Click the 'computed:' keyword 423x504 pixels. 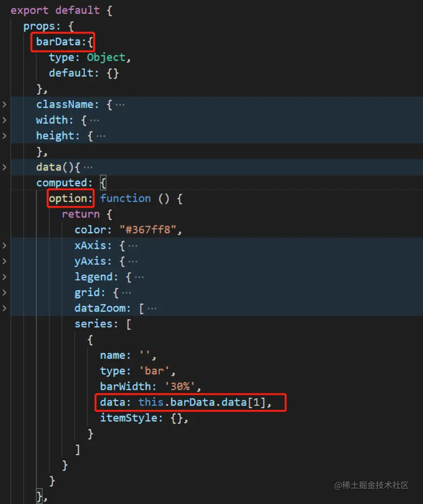[x=64, y=183]
